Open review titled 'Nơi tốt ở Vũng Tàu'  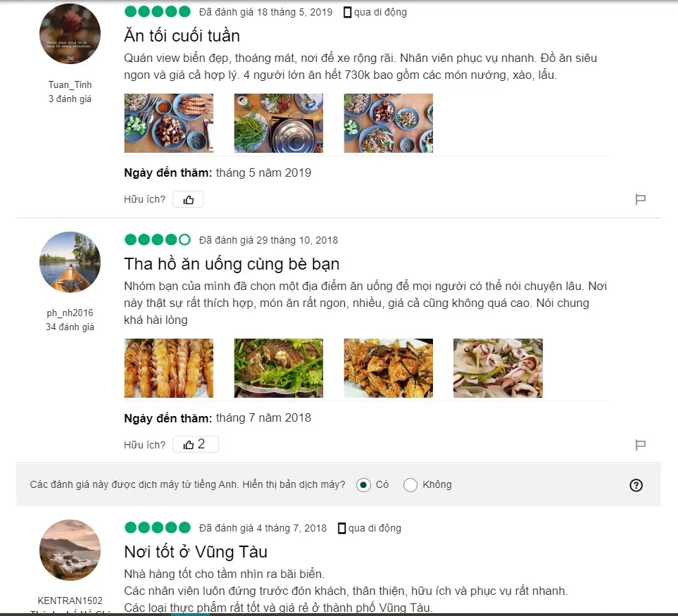click(x=196, y=552)
